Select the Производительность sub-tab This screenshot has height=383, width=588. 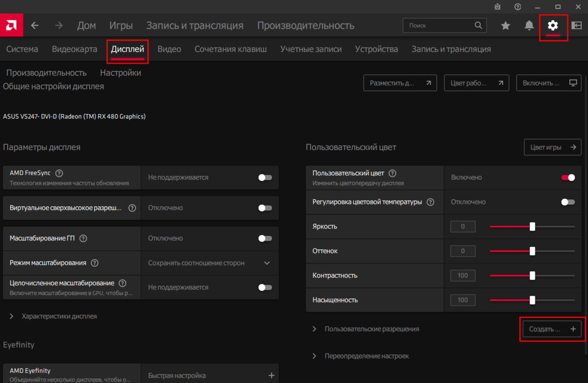click(47, 72)
